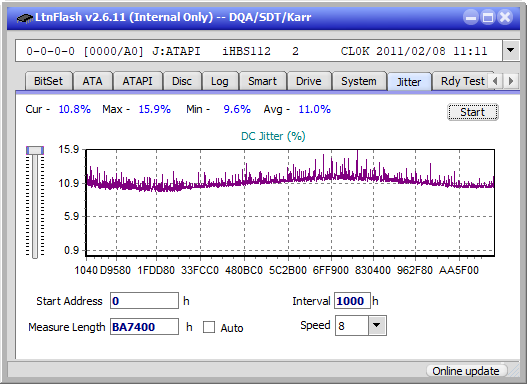Open the Rdy Test tab
527x384 pixels.
[462, 81]
